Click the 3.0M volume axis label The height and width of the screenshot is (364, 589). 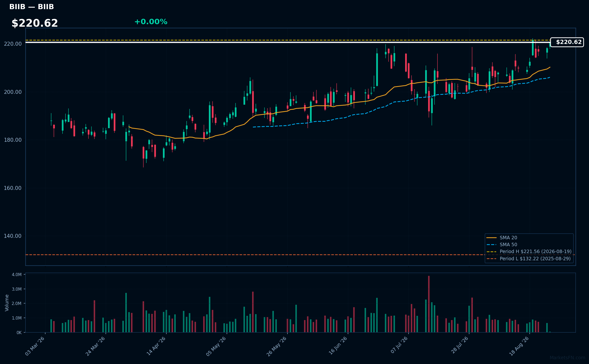tap(17, 289)
